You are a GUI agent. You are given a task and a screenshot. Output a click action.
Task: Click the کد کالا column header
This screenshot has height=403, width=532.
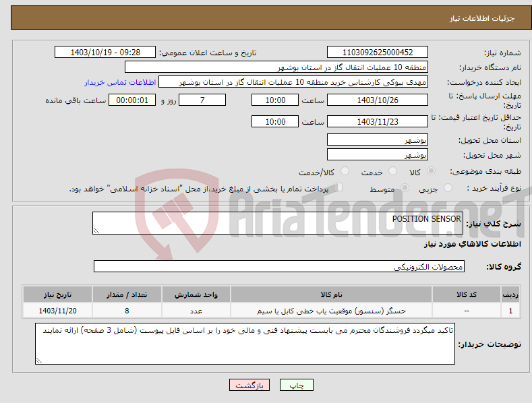click(x=467, y=294)
